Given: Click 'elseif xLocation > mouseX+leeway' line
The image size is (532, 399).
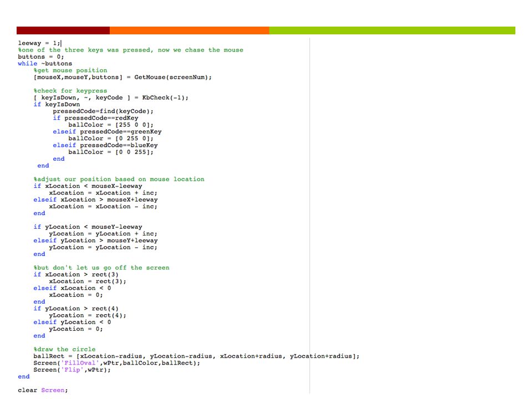Looking at the screenshot, I should [95, 199].
